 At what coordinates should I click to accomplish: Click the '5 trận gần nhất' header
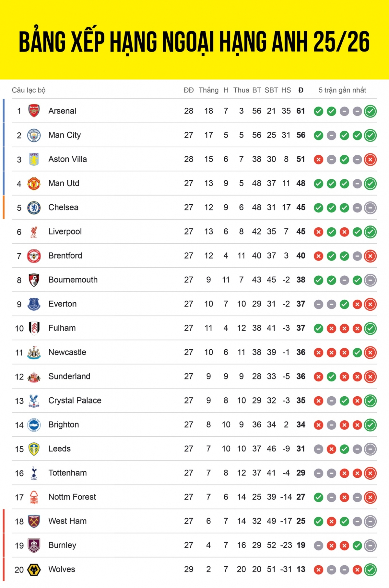(x=342, y=90)
